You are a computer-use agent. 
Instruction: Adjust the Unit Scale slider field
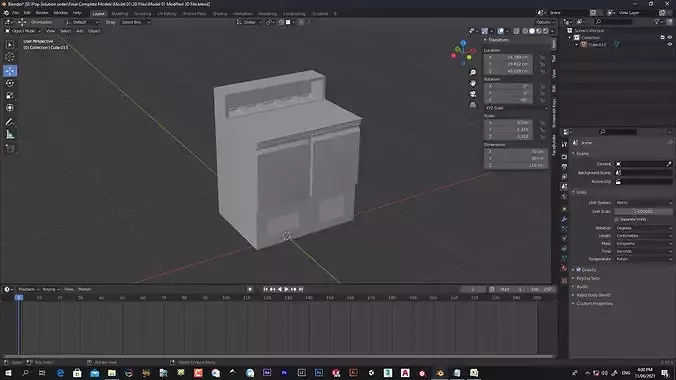click(x=643, y=211)
